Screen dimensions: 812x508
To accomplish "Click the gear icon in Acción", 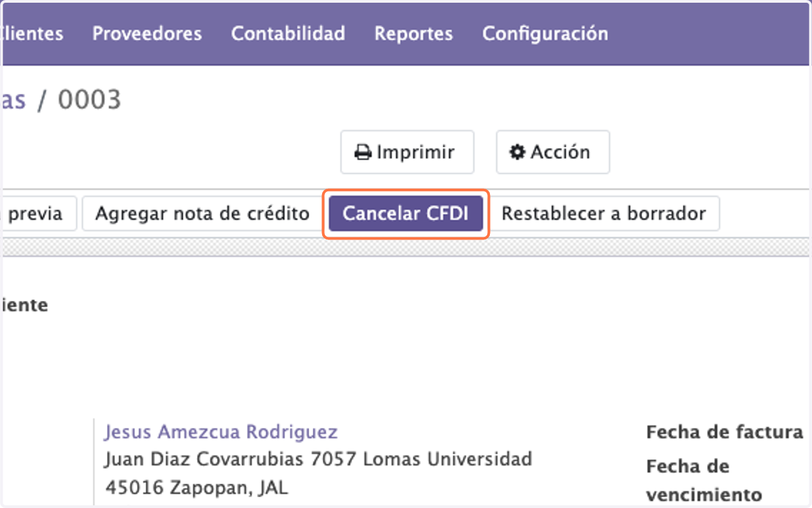I will (x=518, y=152).
